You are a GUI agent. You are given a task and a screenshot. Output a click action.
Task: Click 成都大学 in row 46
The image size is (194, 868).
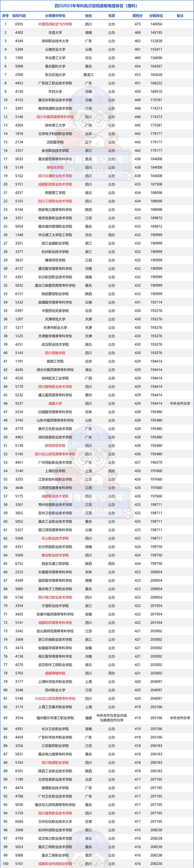pos(55,403)
